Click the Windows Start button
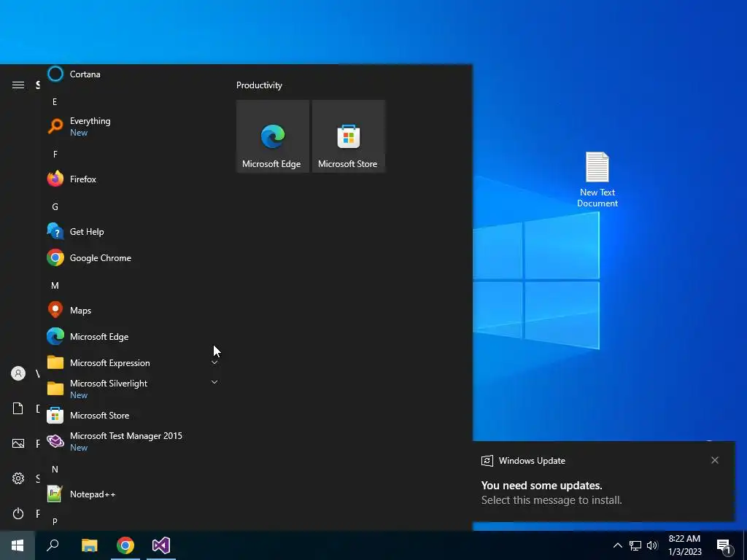The height and width of the screenshot is (560, 747). 18,545
